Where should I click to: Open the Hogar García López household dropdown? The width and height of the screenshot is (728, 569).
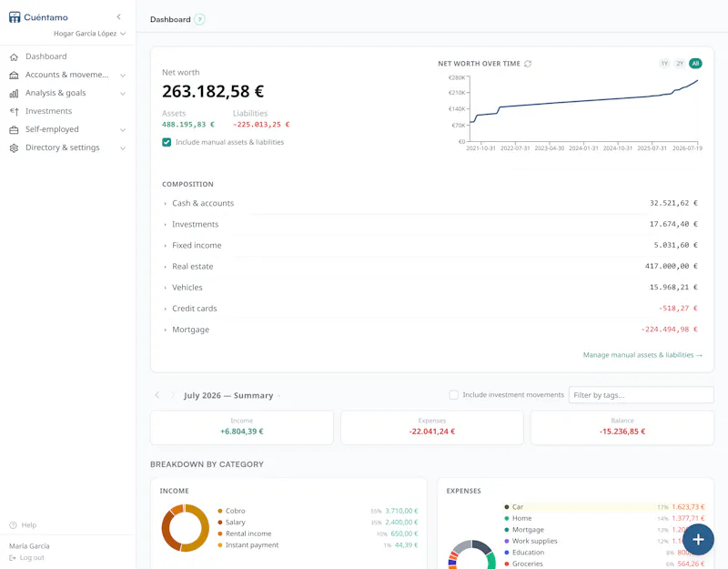pyautogui.click(x=89, y=34)
